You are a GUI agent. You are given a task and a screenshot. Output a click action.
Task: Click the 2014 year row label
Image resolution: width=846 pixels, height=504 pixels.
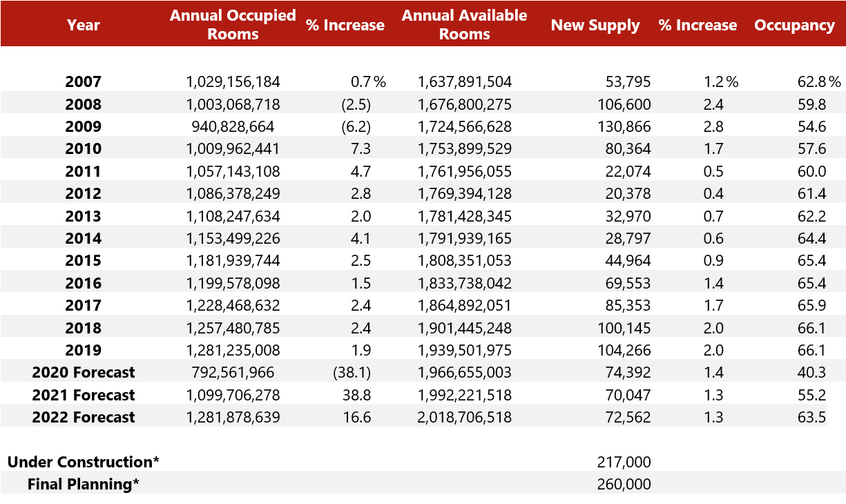(84, 239)
